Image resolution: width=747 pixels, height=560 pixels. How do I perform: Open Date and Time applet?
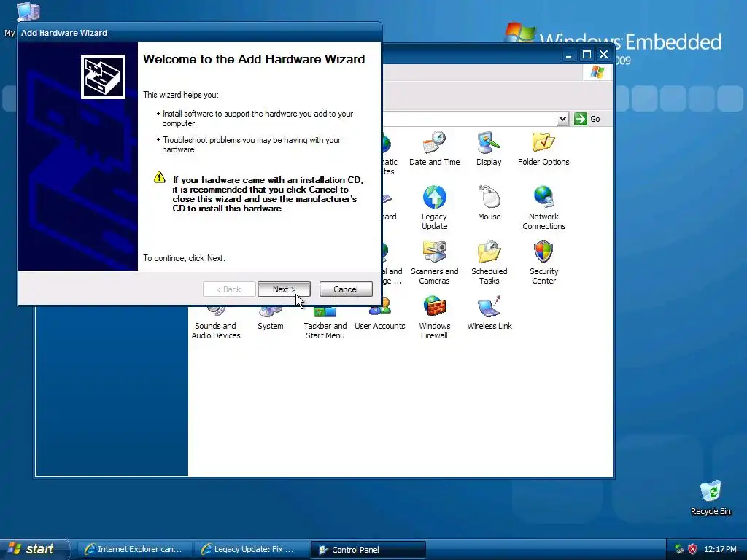(435, 149)
